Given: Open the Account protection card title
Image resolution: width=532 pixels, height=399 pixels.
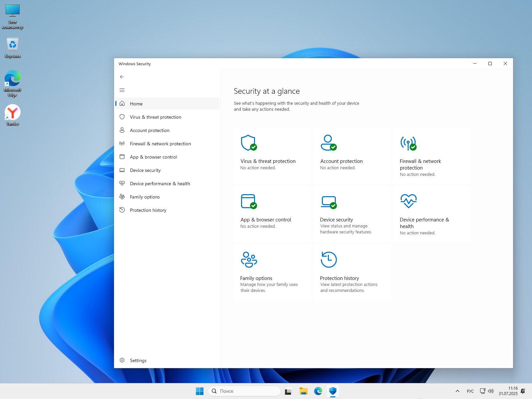Looking at the screenshot, I should point(341,161).
